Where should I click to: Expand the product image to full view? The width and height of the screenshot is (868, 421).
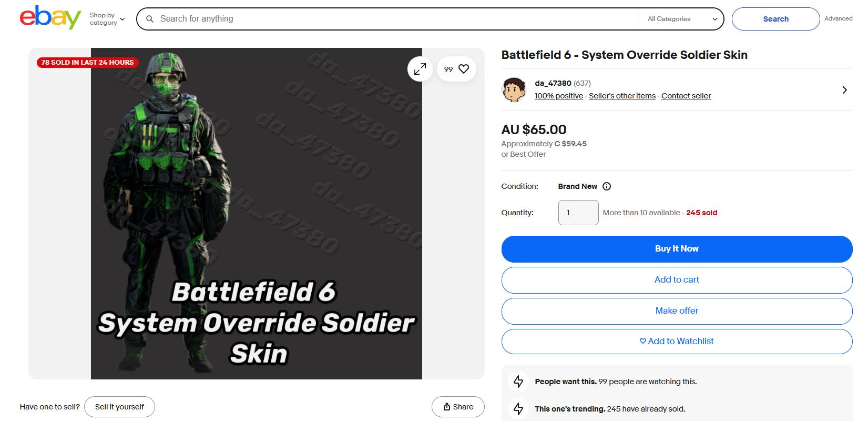click(420, 69)
